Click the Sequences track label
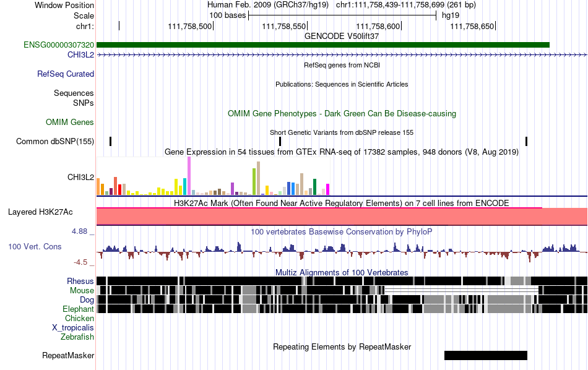 [x=74, y=93]
